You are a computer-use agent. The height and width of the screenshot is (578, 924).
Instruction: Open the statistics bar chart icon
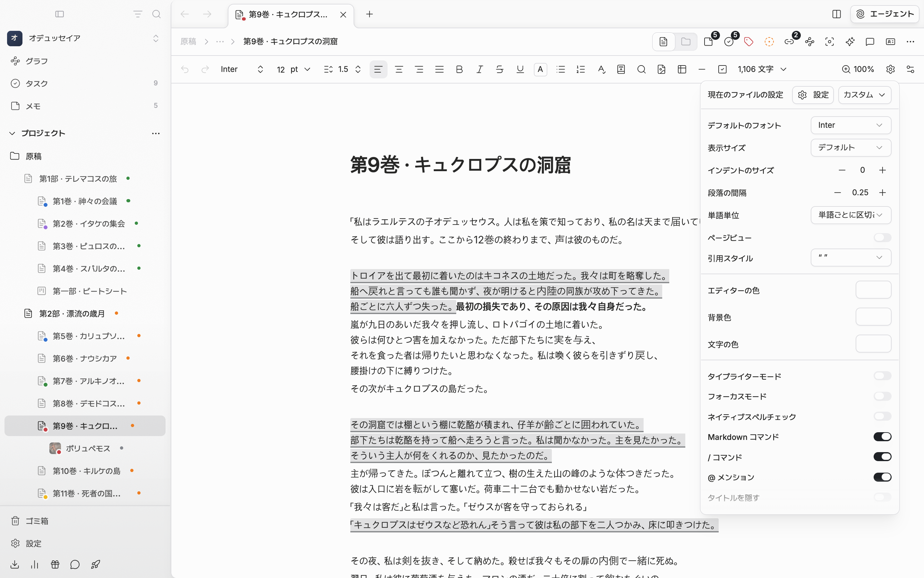[35, 564]
